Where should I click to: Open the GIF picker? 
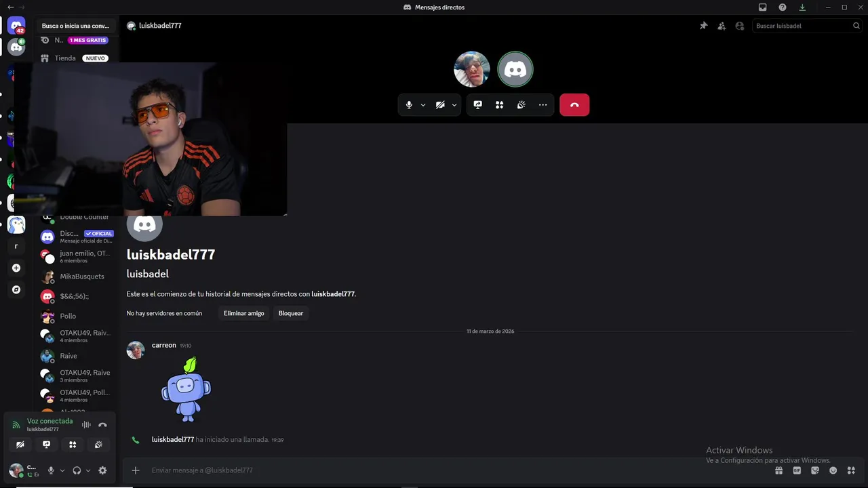pyautogui.click(x=797, y=470)
